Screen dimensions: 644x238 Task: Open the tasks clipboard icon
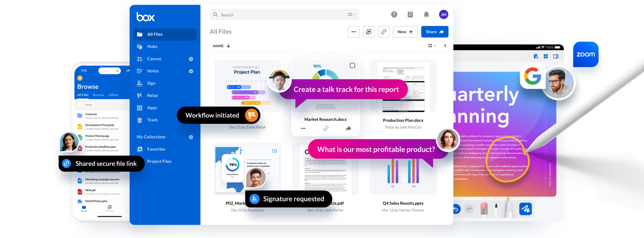(x=410, y=14)
